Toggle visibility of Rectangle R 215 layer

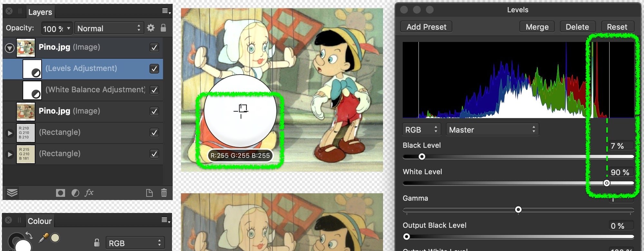(154, 154)
